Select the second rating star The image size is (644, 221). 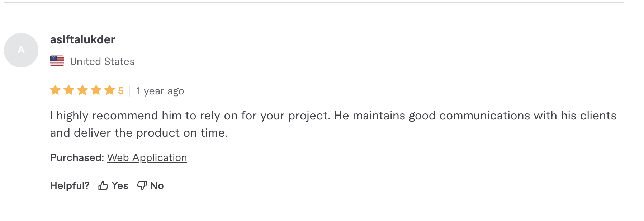point(69,90)
